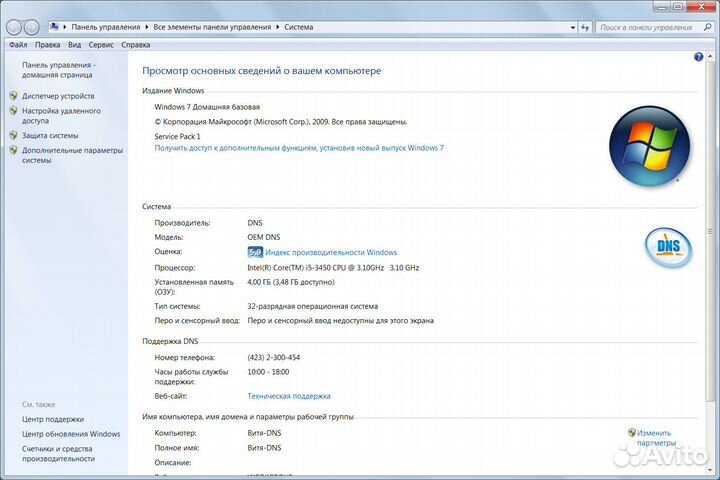Open Диспетчер устройств link
Screen dimensions: 720x480
pyautogui.click(x=58, y=96)
